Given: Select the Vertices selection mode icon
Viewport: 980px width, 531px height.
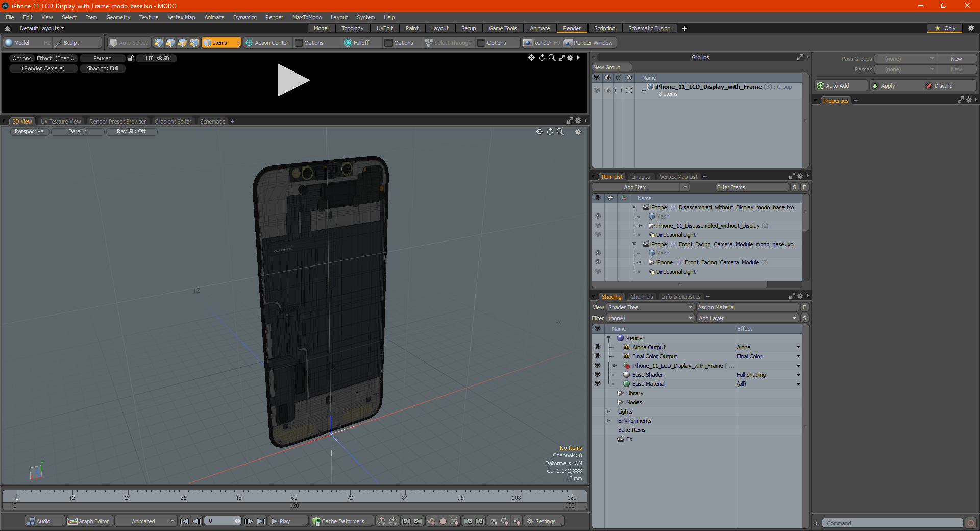Looking at the screenshot, I should [x=159, y=43].
